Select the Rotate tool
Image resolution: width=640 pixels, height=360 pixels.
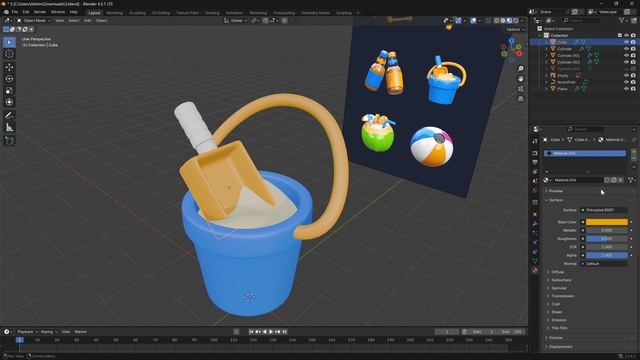(9, 79)
